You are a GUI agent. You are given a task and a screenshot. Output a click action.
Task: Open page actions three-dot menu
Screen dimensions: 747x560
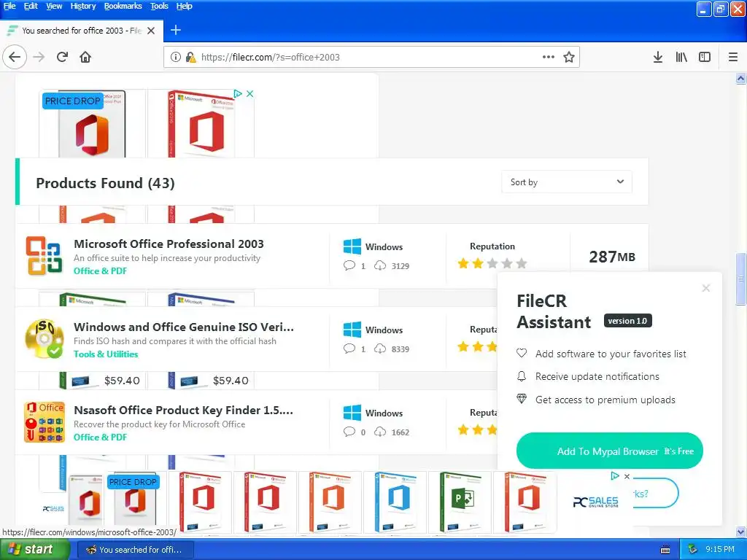pos(549,57)
